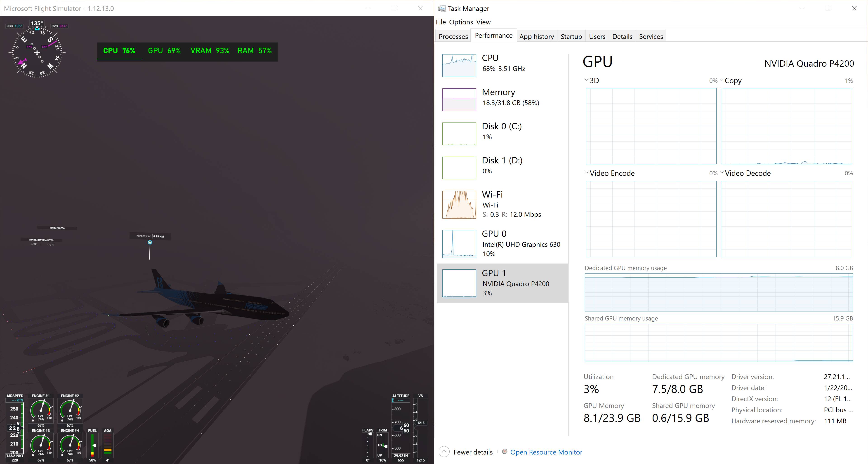Click the Engine #4 gauge
Image resolution: width=868 pixels, height=464 pixels.
coord(70,445)
